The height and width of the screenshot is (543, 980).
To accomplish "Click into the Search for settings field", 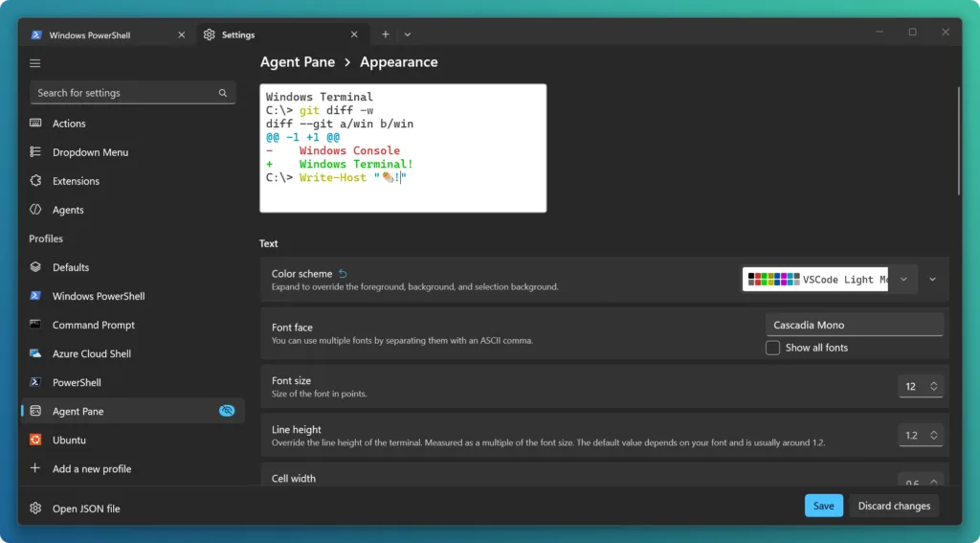I will [x=132, y=93].
